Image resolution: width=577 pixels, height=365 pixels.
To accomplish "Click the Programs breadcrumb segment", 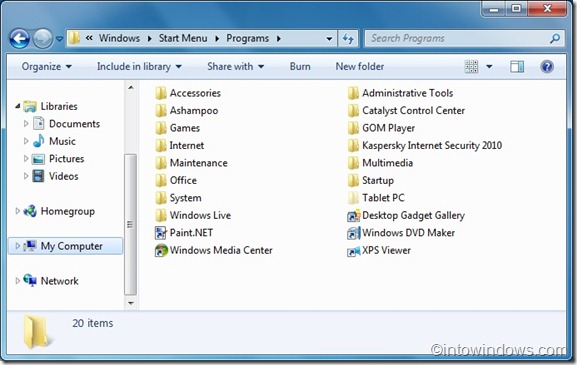I will pos(247,38).
